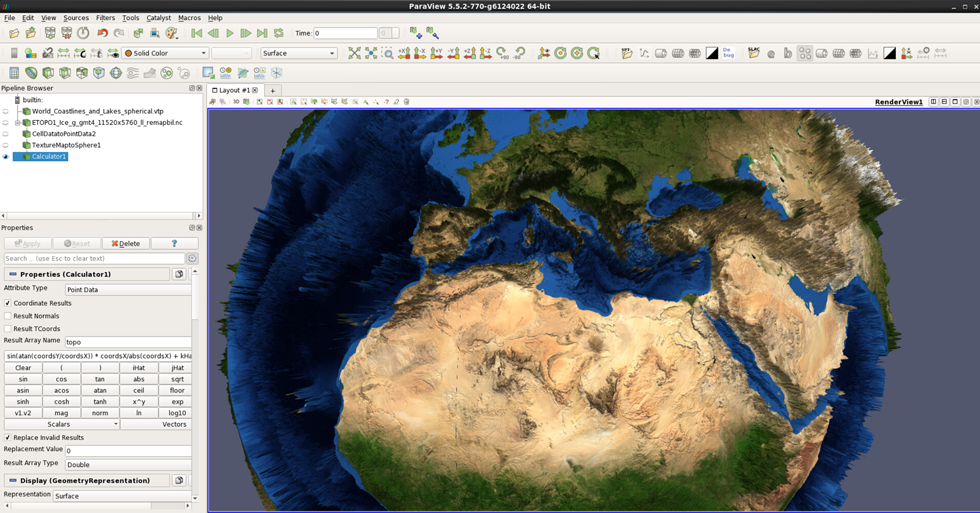Set view direction to +X
Image resolution: width=980 pixels, height=513 pixels.
tap(404, 53)
